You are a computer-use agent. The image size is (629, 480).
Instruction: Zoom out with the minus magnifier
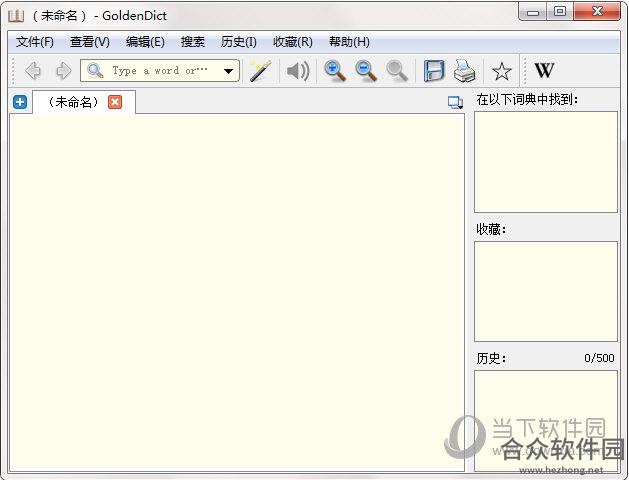click(x=366, y=71)
